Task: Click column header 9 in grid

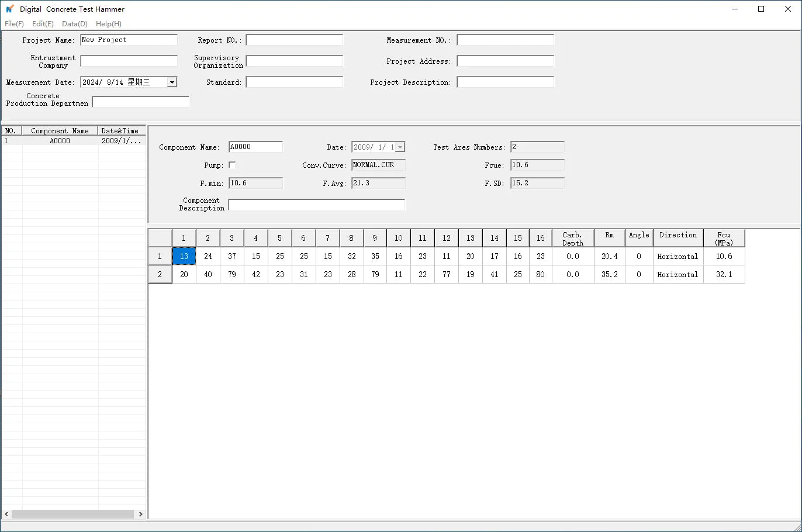Action: pyautogui.click(x=375, y=238)
